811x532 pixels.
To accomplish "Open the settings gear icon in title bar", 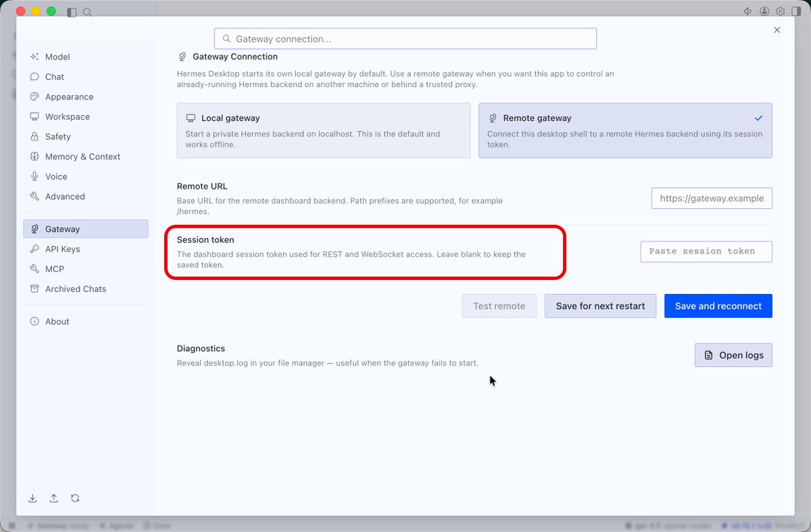I will tap(781, 11).
